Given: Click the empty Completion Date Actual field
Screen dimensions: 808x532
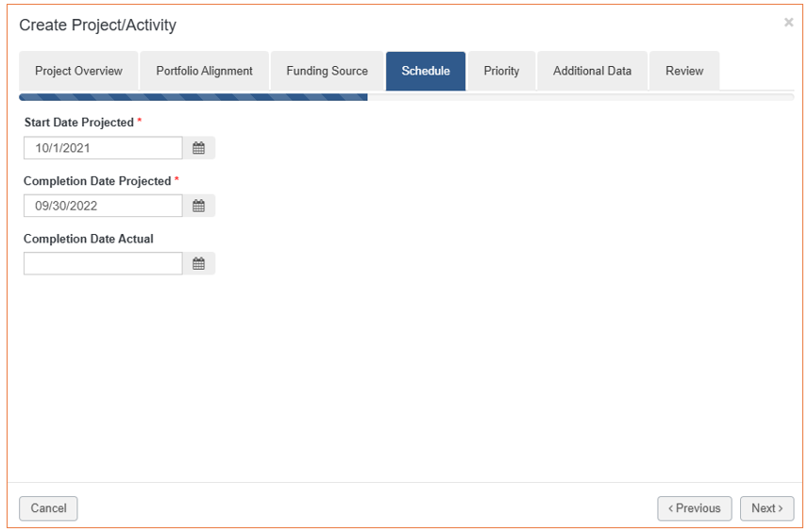Looking at the screenshot, I should tap(103, 263).
